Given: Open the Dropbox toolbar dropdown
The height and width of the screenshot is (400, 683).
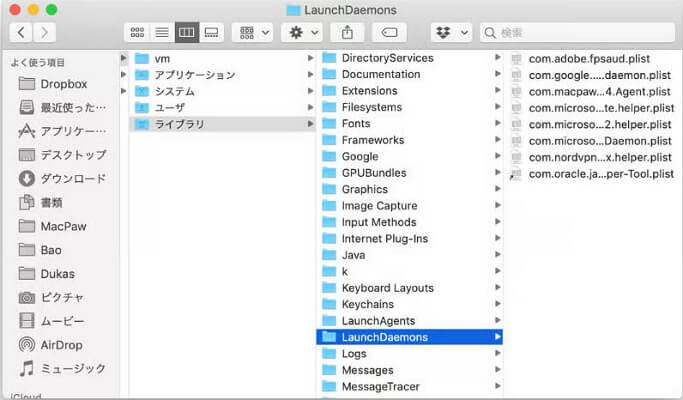Looking at the screenshot, I should click(x=451, y=33).
